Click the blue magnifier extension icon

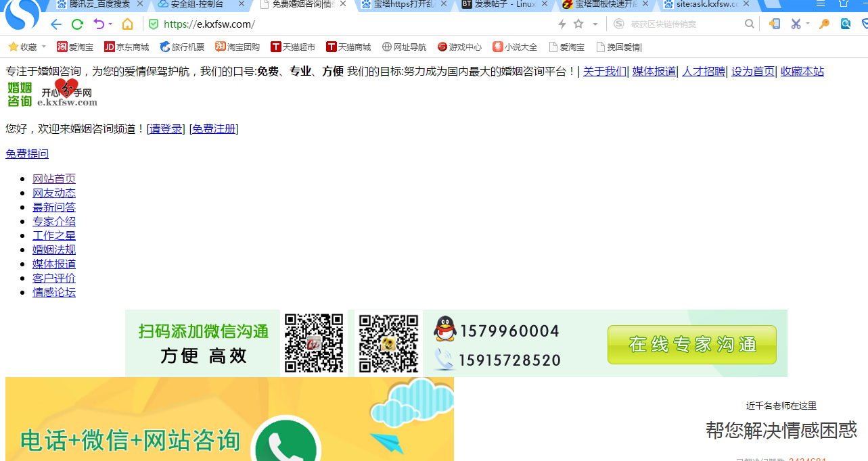[x=846, y=24]
